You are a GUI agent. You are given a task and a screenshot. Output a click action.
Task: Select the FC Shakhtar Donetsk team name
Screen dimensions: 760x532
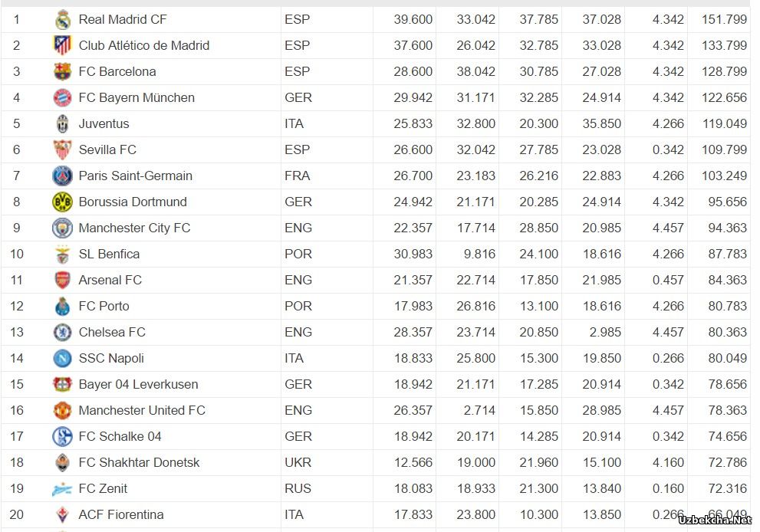(139, 463)
